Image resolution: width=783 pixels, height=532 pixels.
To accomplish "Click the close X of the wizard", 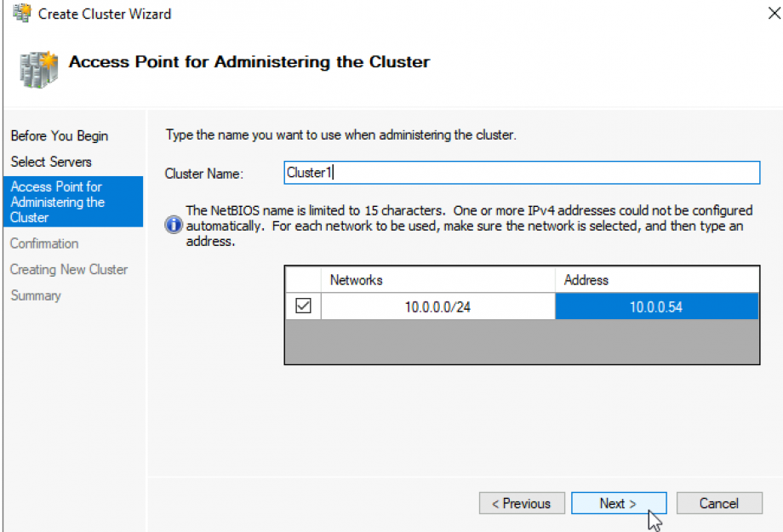I will coord(773,14).
